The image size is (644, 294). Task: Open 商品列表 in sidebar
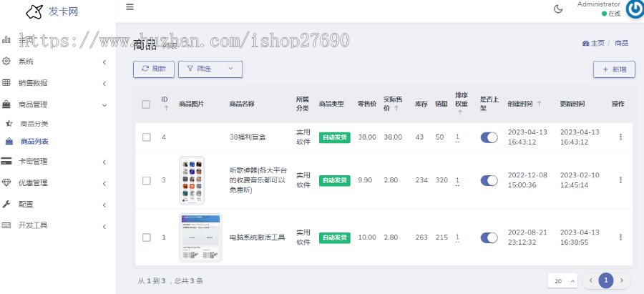34,142
